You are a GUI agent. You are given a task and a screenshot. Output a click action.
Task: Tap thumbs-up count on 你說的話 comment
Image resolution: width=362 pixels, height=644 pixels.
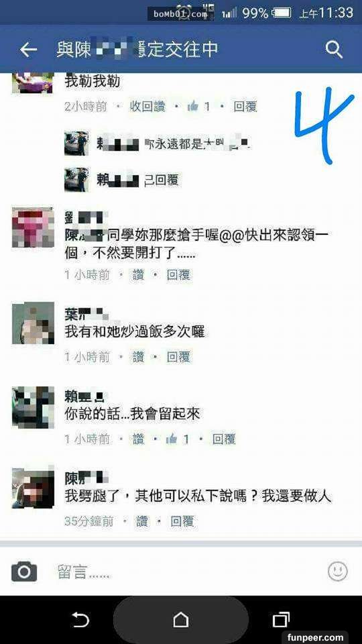pyautogui.click(x=178, y=439)
